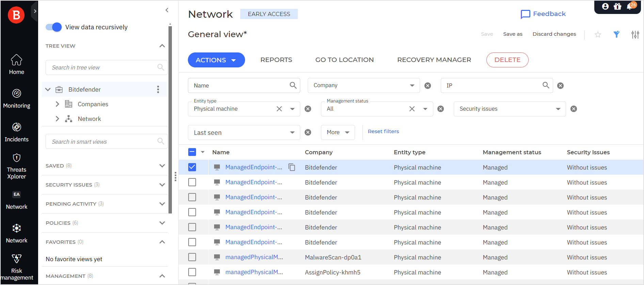This screenshot has height=285, width=644.
Task: Collapse the left panel with chevron
Action: (x=167, y=10)
